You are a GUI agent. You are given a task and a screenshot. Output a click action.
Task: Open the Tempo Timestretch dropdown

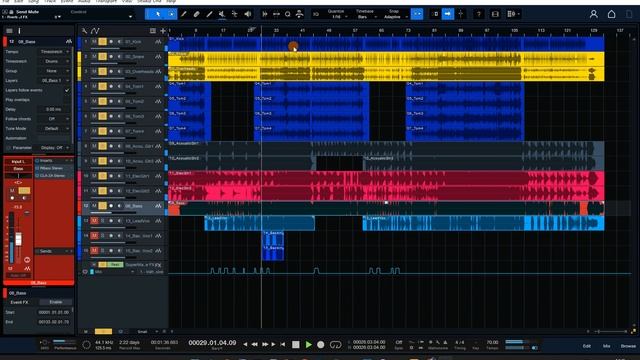[54, 52]
